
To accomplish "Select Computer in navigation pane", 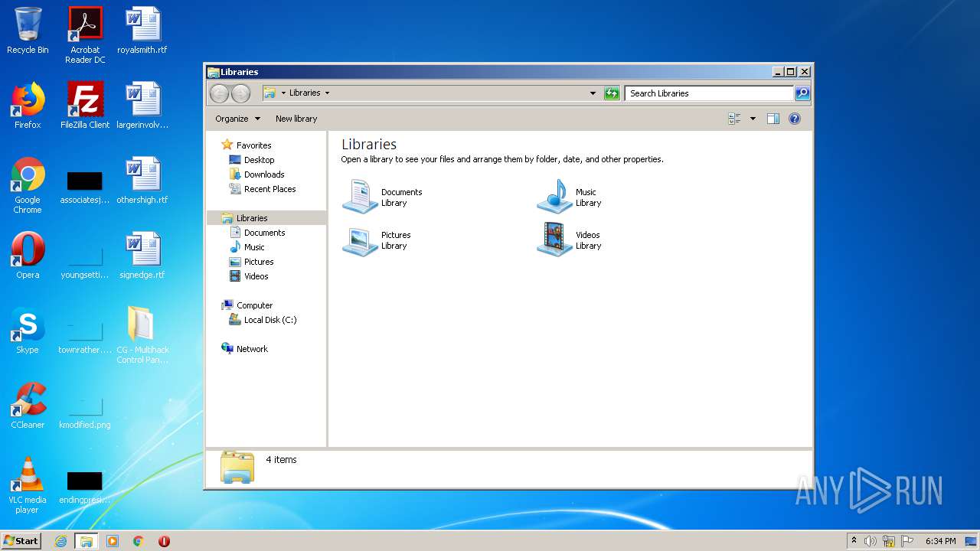I will click(247, 305).
